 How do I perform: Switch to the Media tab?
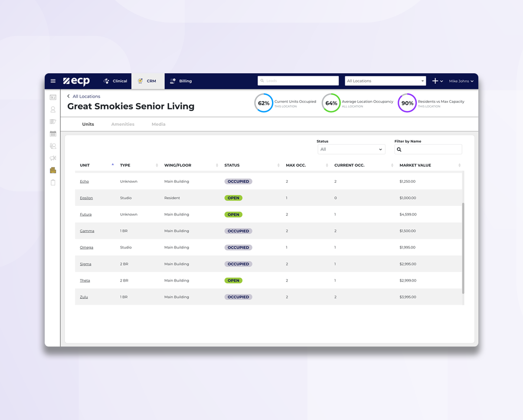[x=158, y=124]
